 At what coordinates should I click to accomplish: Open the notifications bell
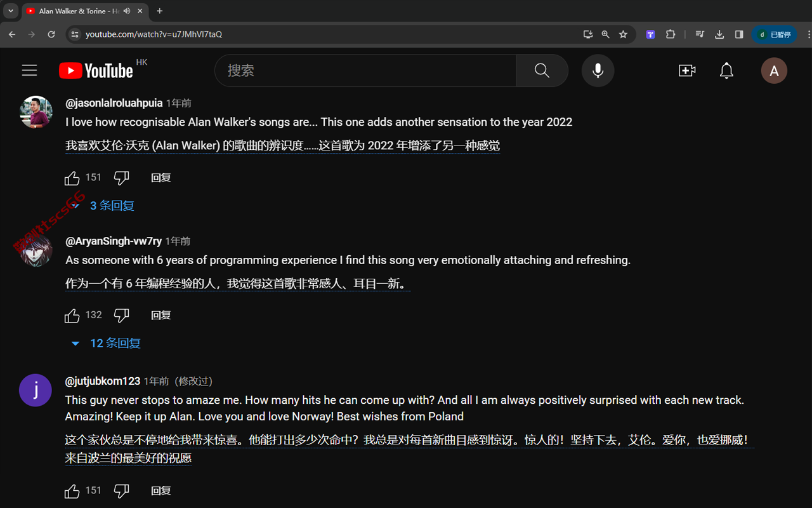click(x=726, y=70)
